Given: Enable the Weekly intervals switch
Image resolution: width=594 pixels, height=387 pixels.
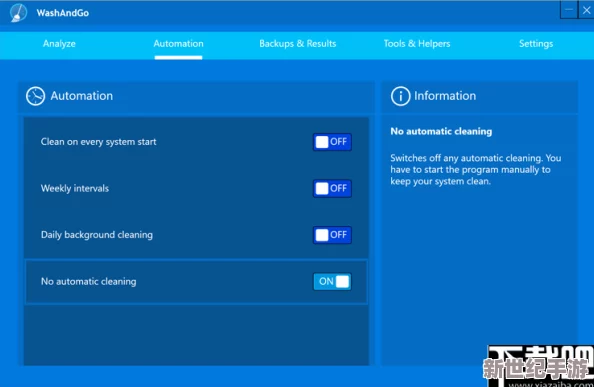Looking at the screenshot, I should click(x=332, y=189).
